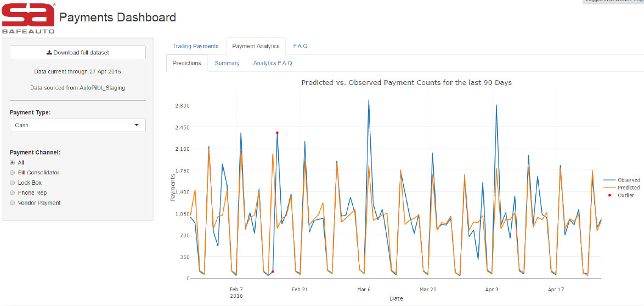Select Bill Consolidator payment channel
This screenshot has width=644, height=306.
(13, 173)
